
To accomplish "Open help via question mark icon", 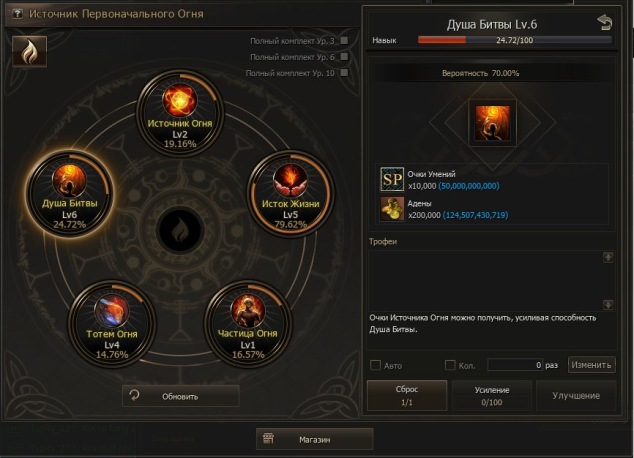I will click(x=17, y=14).
